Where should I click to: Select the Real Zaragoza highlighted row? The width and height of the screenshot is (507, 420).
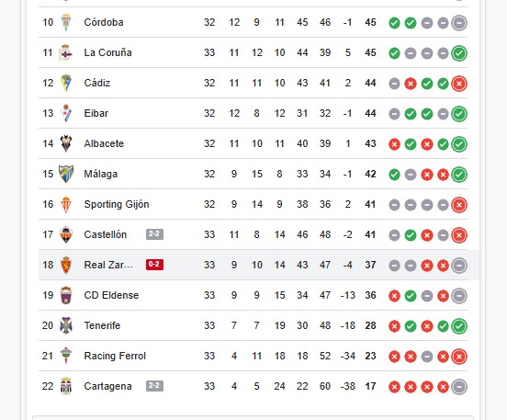click(259, 265)
